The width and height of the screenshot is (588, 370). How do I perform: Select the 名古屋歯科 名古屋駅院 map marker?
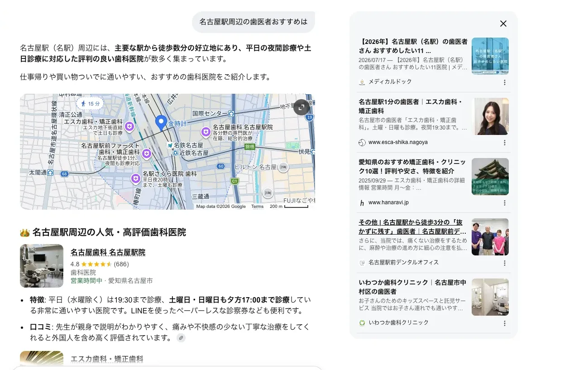click(206, 131)
